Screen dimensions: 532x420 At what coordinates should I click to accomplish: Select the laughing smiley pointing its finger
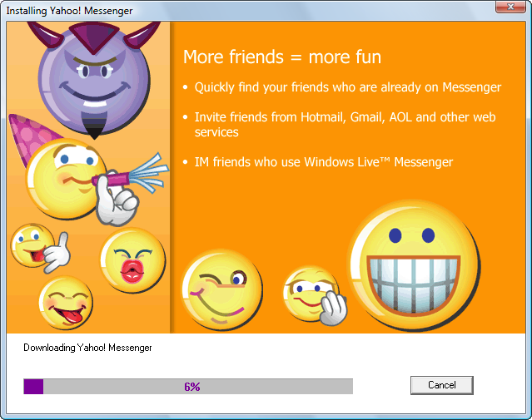(33, 247)
